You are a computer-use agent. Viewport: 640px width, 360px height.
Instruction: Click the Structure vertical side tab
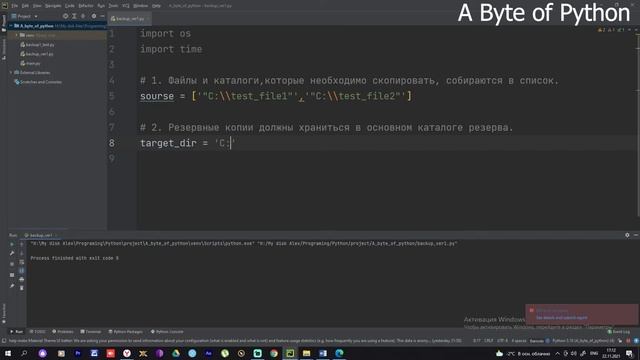(4, 49)
